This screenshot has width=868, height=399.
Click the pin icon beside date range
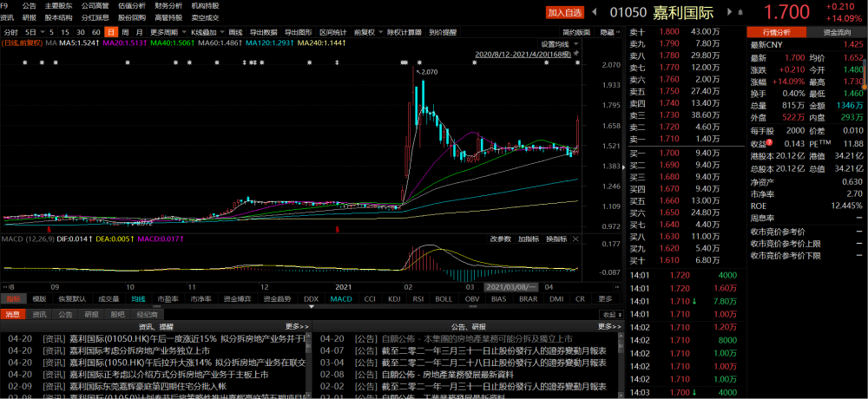click(576, 54)
